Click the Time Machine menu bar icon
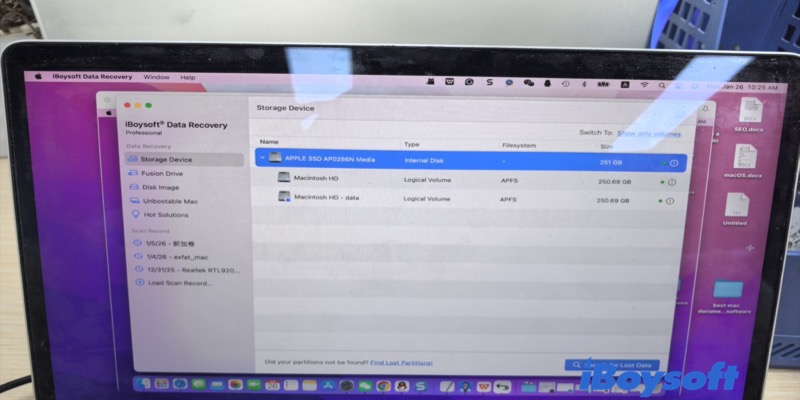800x400 pixels. pyautogui.click(x=566, y=83)
